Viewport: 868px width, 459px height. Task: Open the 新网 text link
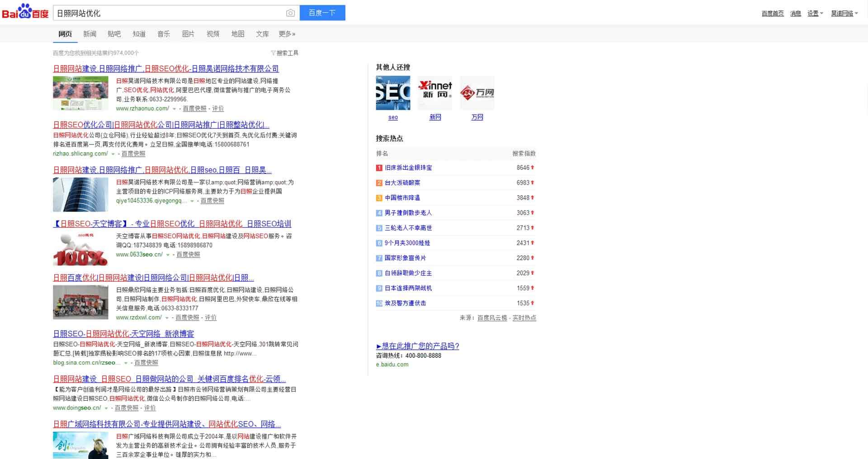pyautogui.click(x=435, y=117)
